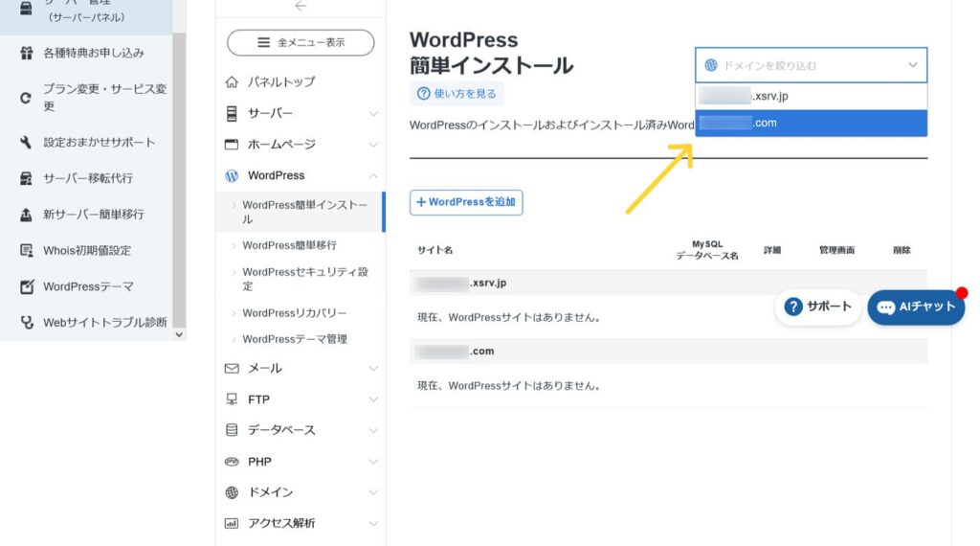This screenshot has height=546, width=980.
Task: Click the hamburger icon in 全メニュー表示
Action: (264, 42)
